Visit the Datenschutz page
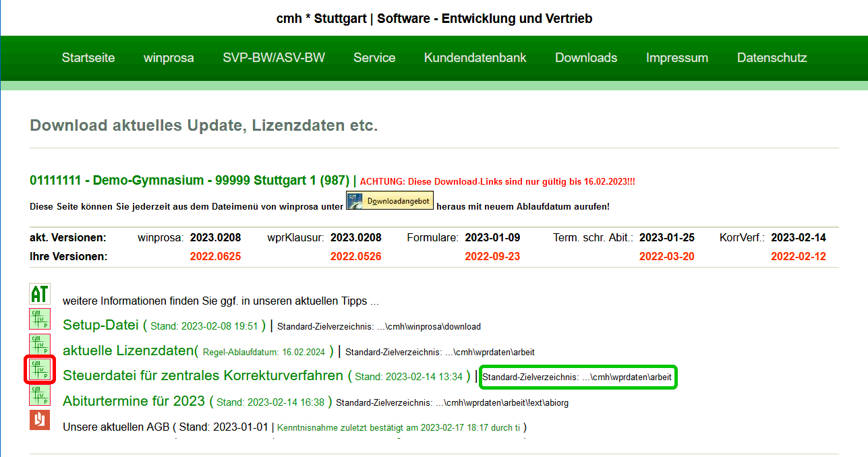Image resolution: width=868 pixels, height=457 pixels. 772,58
